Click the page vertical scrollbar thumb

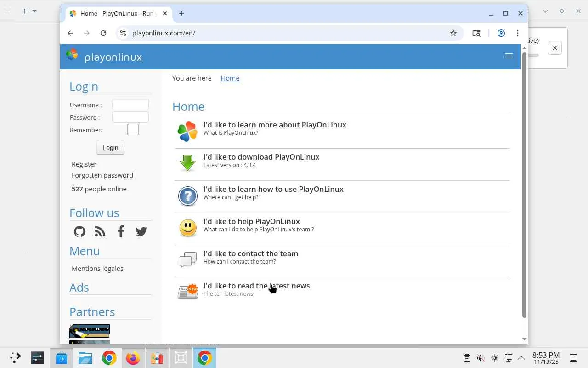tap(524, 185)
